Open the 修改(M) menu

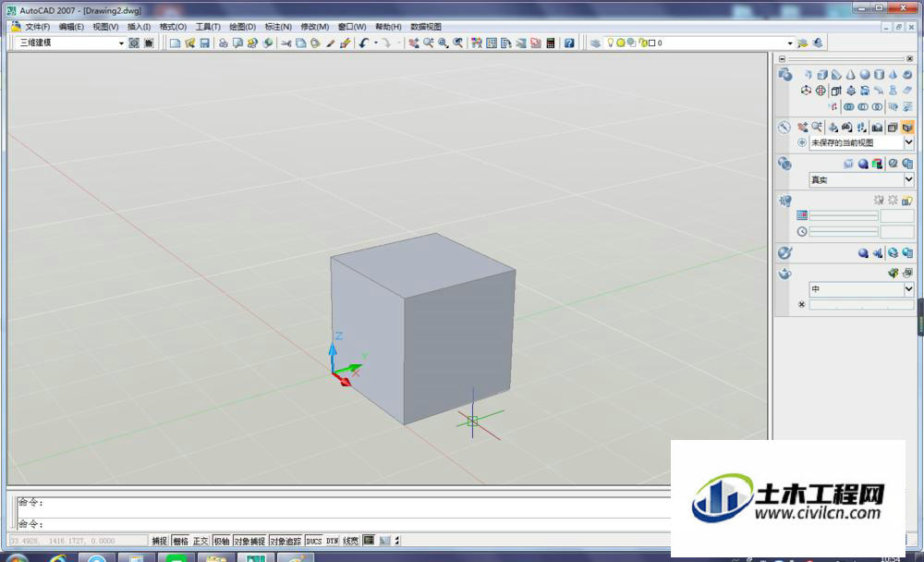(x=315, y=27)
